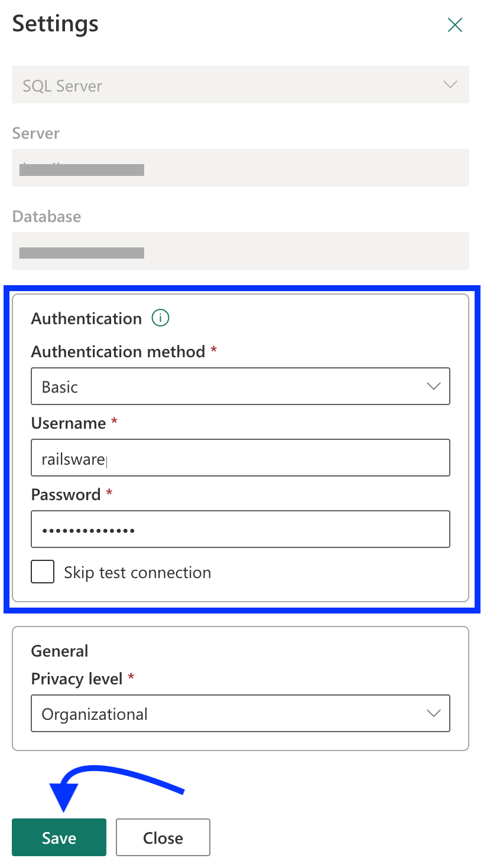Click the Save button under the blue arrow

[59, 837]
